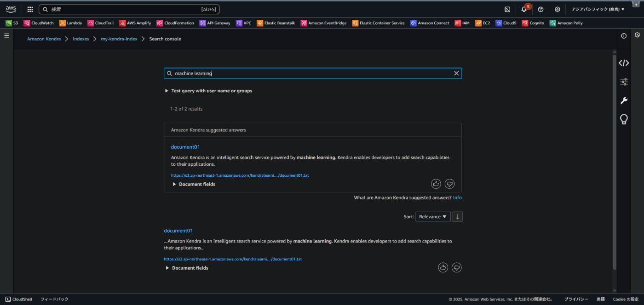Open the CloudTrail bookmark
This screenshot has width=644, height=305.
[x=101, y=23]
